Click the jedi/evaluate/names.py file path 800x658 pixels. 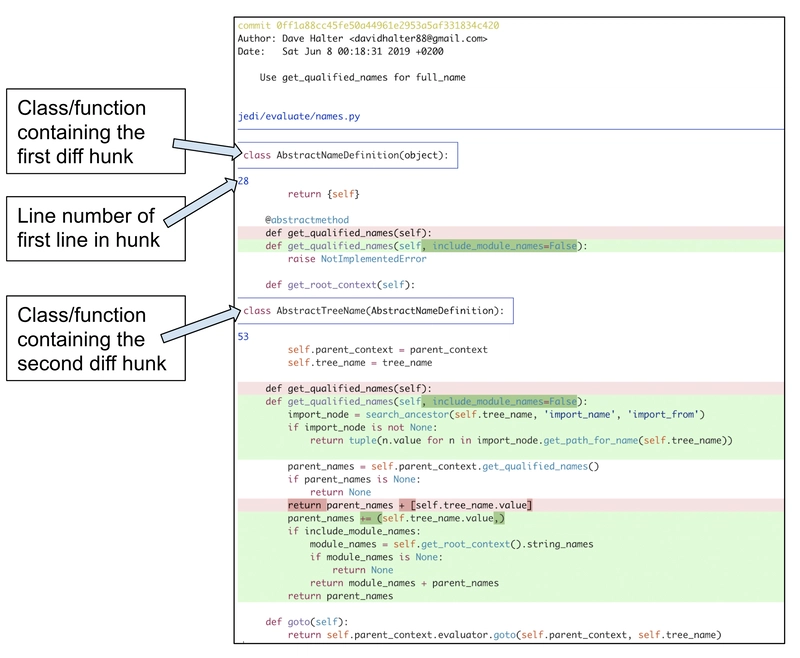pyautogui.click(x=299, y=117)
